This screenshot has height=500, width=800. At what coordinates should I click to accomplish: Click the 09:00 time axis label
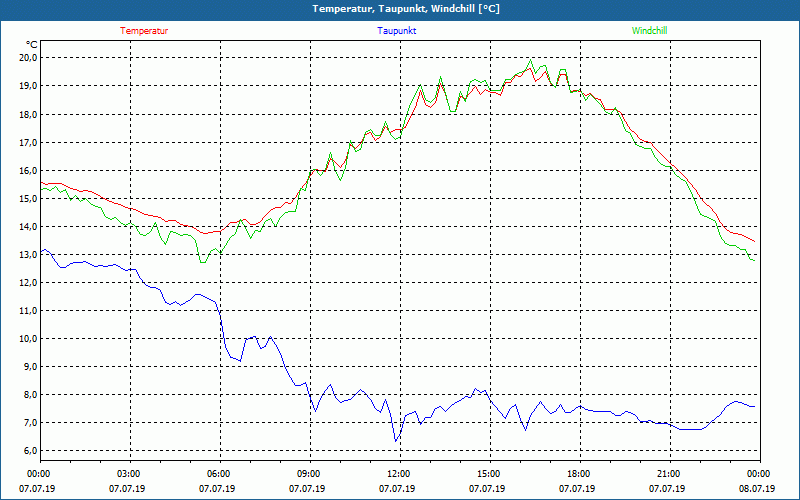click(x=310, y=474)
